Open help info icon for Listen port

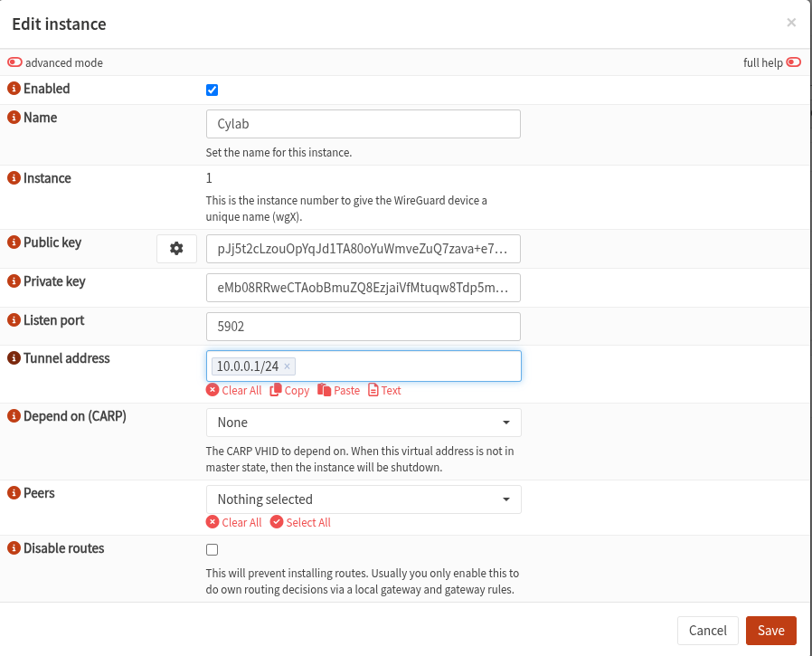tap(14, 320)
